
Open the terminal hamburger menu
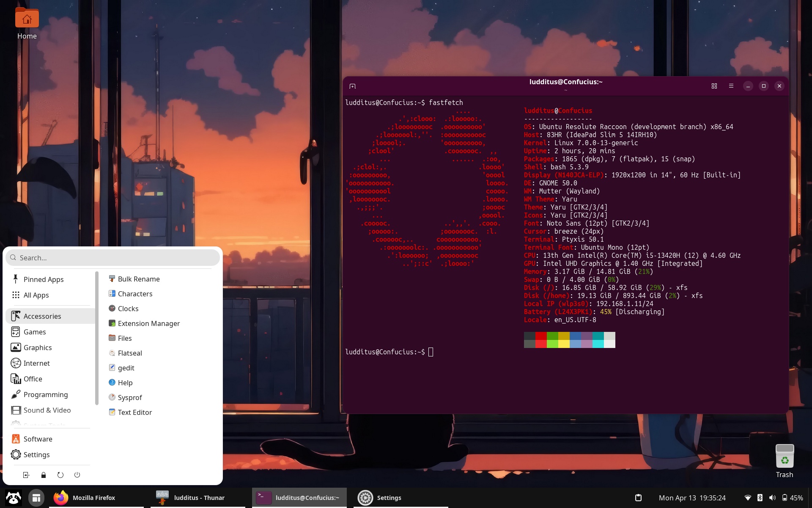pyautogui.click(x=731, y=86)
